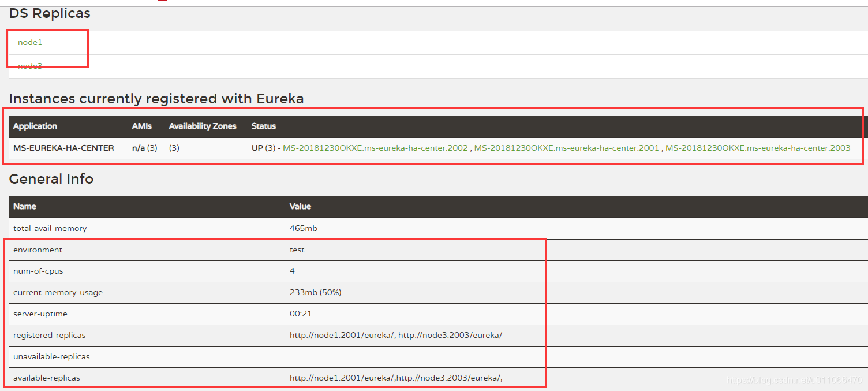Viewport: 868px width, 391px height.
Task: Select the 00:21 uptime value
Action: click(x=301, y=314)
